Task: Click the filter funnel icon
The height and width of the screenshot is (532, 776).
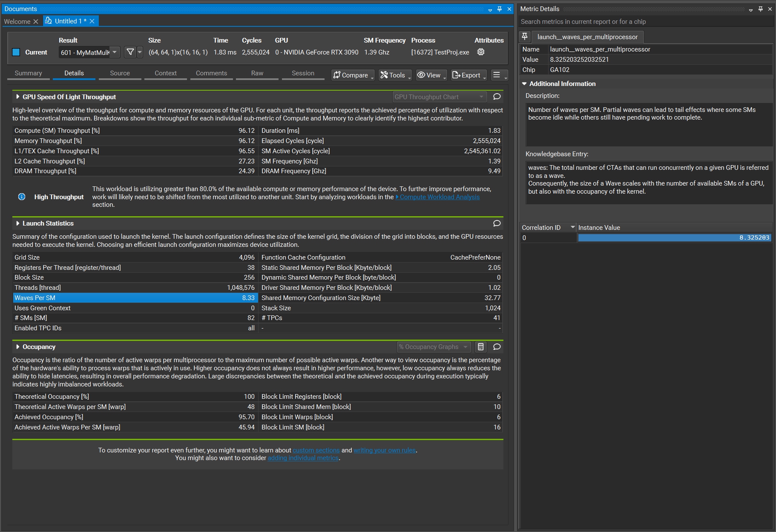Action: click(130, 52)
